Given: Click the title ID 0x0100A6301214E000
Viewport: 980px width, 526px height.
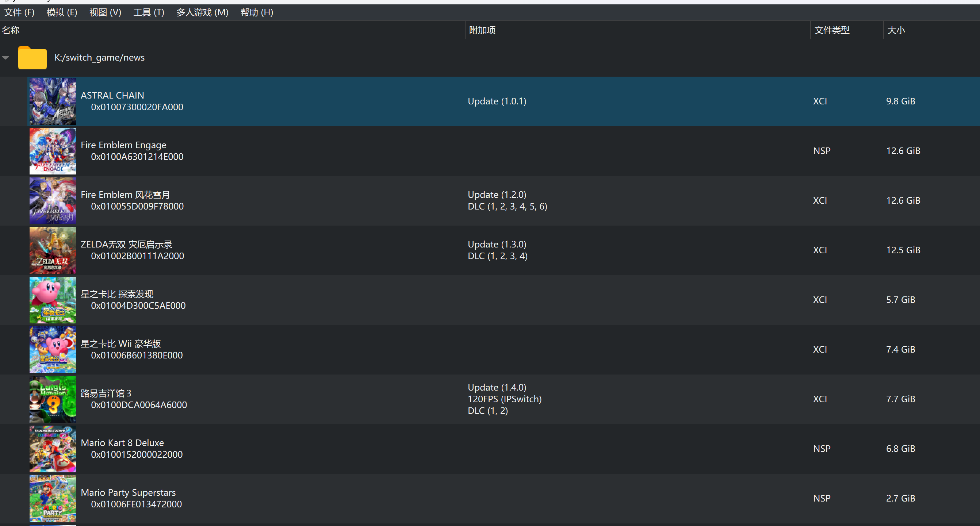Looking at the screenshot, I should click(x=137, y=157).
